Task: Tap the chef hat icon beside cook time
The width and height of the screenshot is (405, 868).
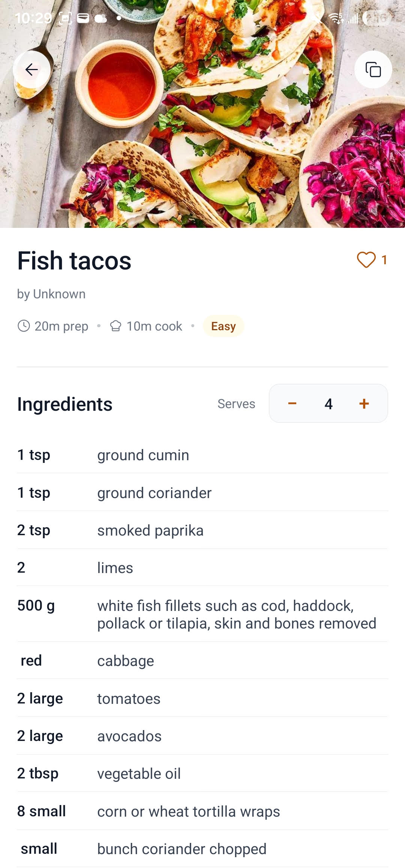Action: [116, 326]
